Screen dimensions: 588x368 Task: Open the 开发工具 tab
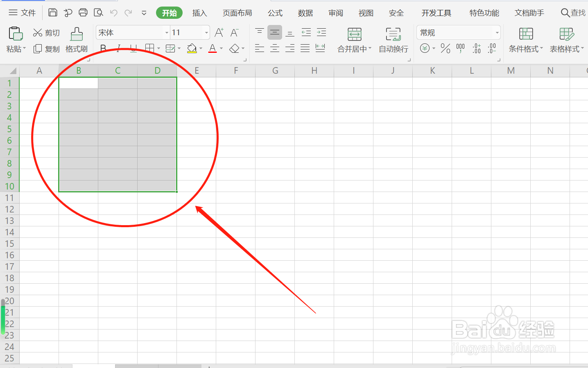(x=436, y=13)
